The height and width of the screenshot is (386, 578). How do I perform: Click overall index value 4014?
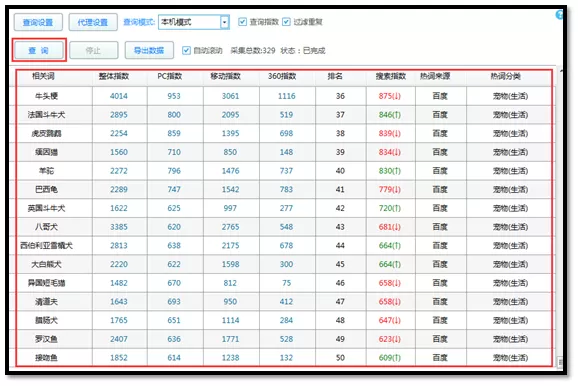(x=119, y=96)
